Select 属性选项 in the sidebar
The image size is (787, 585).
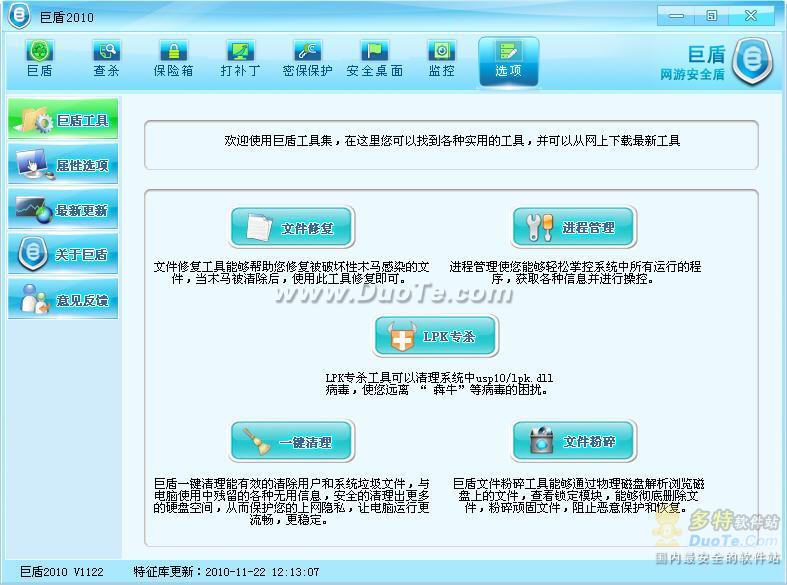[x=63, y=164]
